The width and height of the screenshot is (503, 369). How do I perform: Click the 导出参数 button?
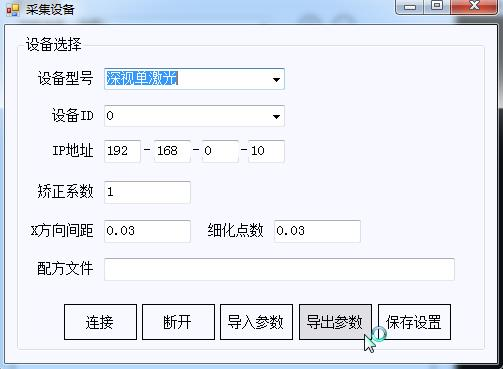tap(335, 322)
